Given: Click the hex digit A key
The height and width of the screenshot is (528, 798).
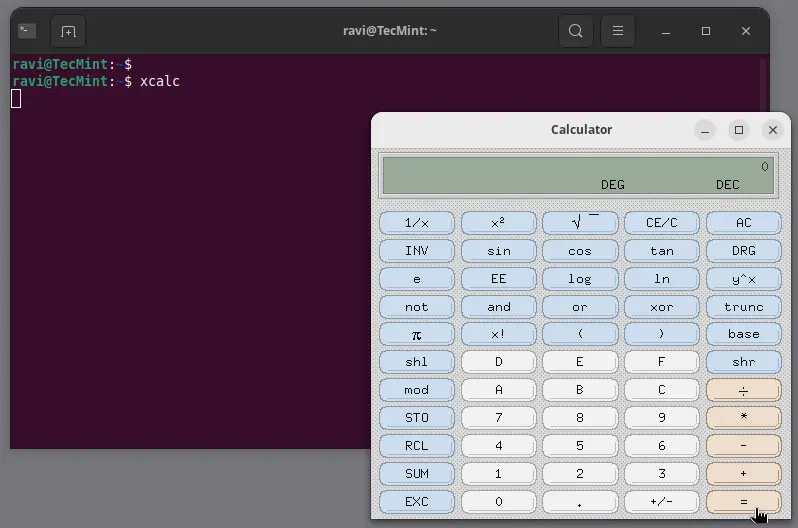Looking at the screenshot, I should coord(499,390).
